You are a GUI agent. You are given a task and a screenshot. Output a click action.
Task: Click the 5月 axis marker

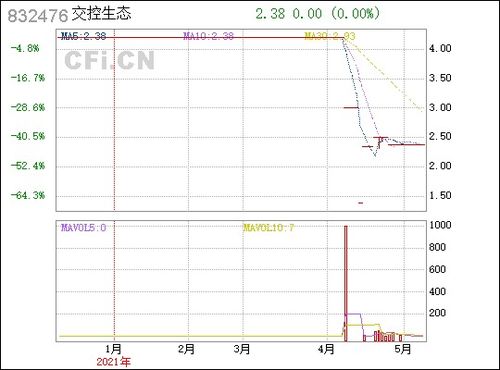click(x=403, y=349)
